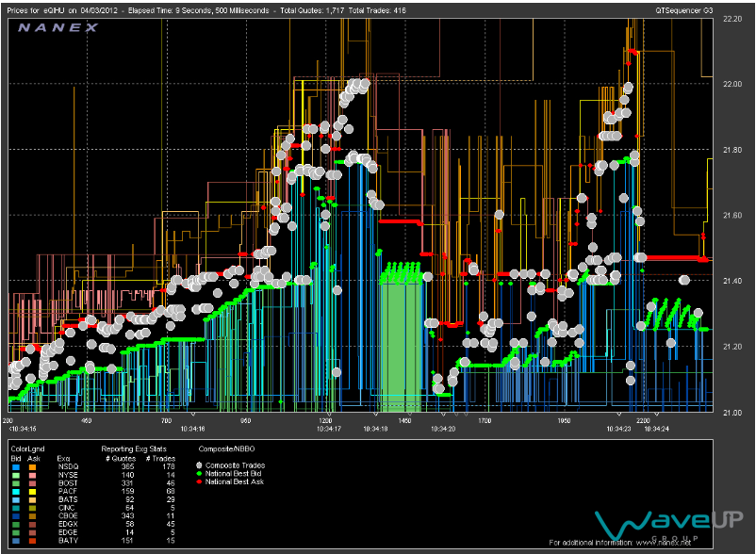Click the PACF yellow ask color swatch
The width and height of the screenshot is (756, 554).
[34, 490]
